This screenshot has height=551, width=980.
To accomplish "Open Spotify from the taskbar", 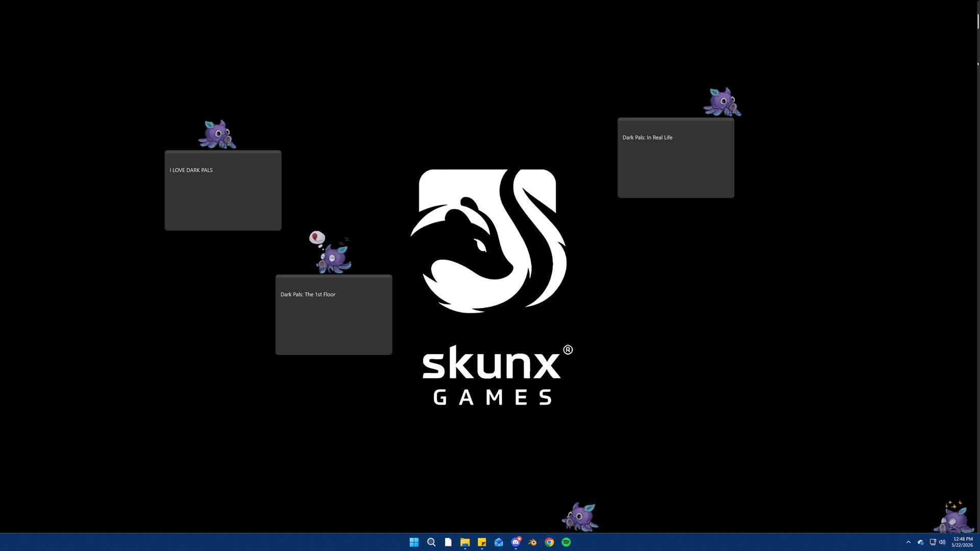I will pos(567,542).
